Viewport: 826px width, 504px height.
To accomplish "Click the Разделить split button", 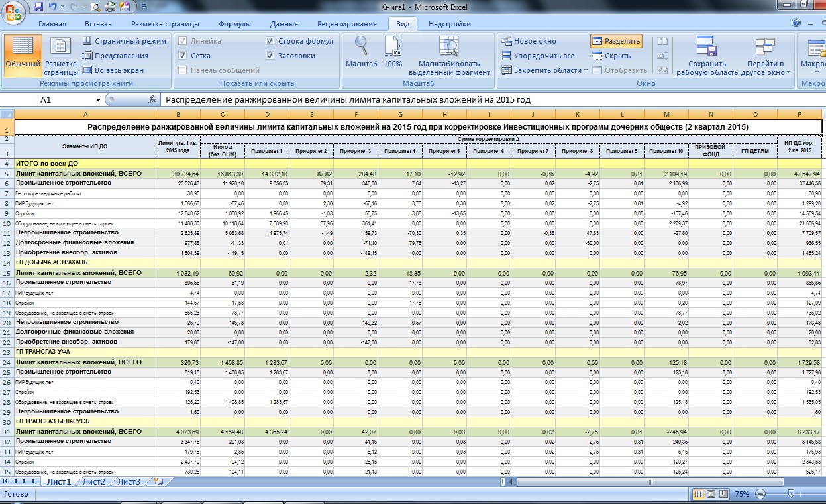I will point(616,41).
